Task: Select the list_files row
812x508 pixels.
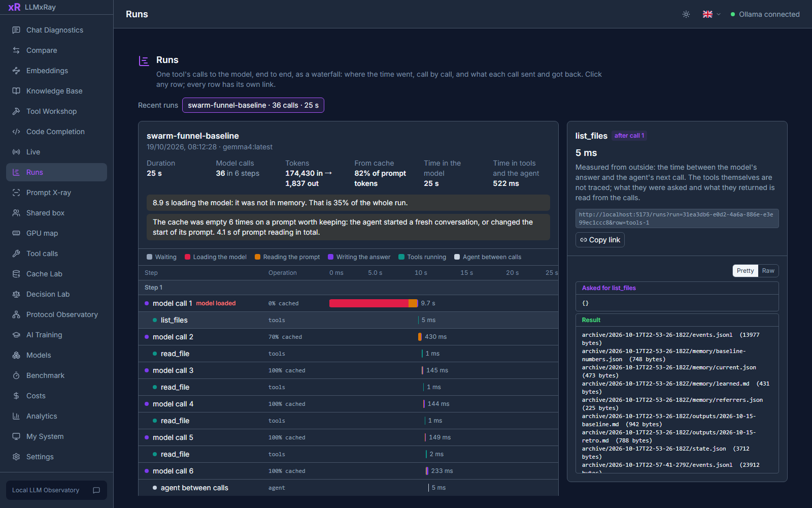Action: (x=348, y=320)
